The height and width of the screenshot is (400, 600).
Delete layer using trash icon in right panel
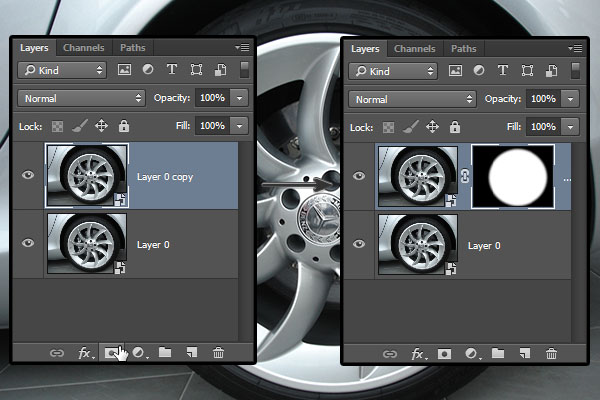(551, 353)
